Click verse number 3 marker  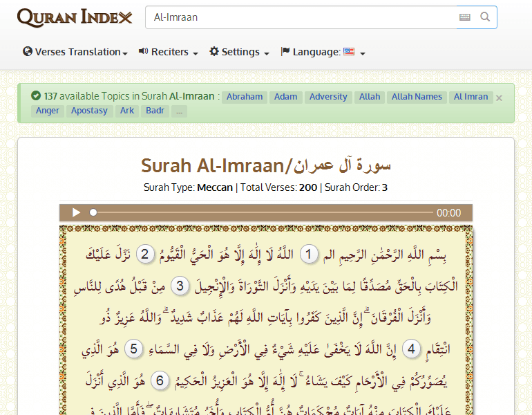180,286
